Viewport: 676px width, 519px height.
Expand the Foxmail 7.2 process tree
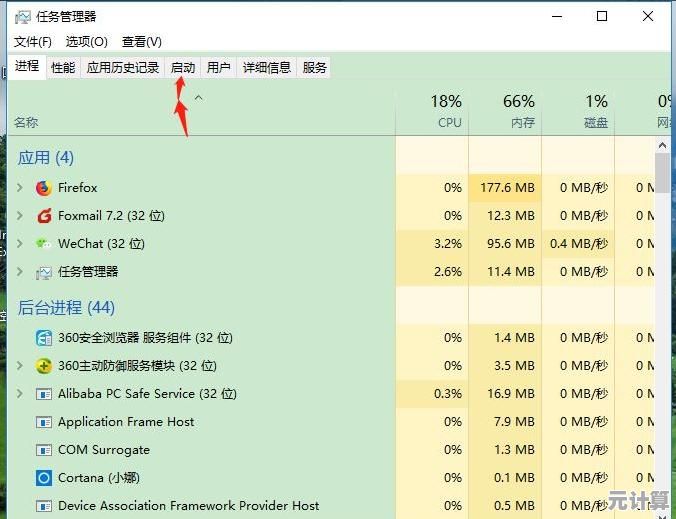tap(19, 215)
